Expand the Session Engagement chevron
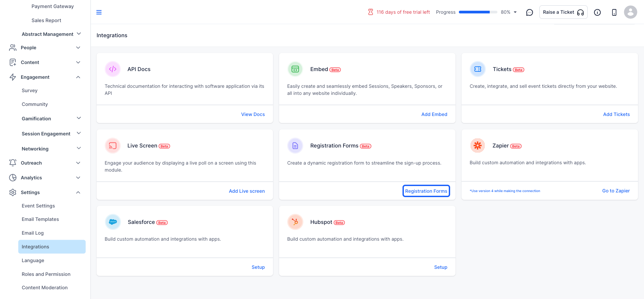 point(79,133)
